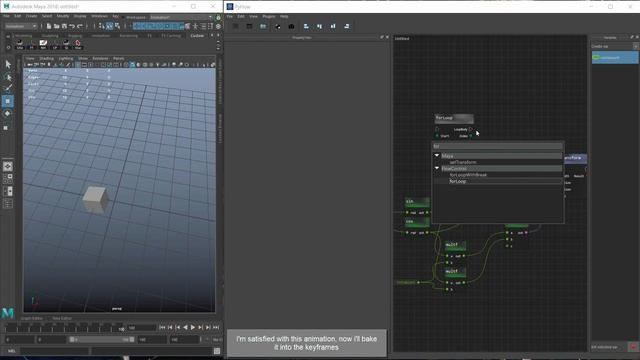Open the PyFlow Plugins menu

(269, 16)
